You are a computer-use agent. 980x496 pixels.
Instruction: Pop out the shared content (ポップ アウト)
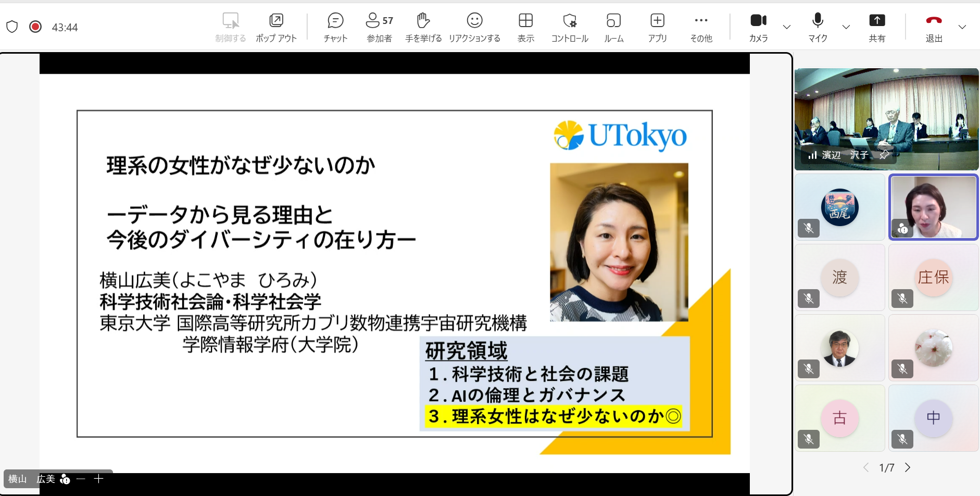click(276, 27)
